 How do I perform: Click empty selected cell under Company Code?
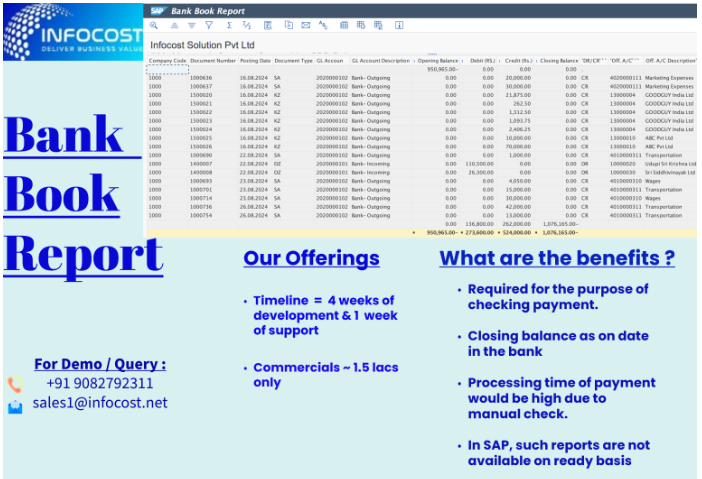(167, 69)
